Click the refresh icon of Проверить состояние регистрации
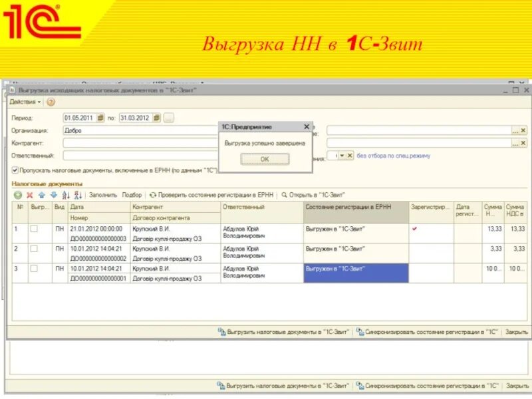The height and width of the screenshot is (399, 532). click(153, 195)
